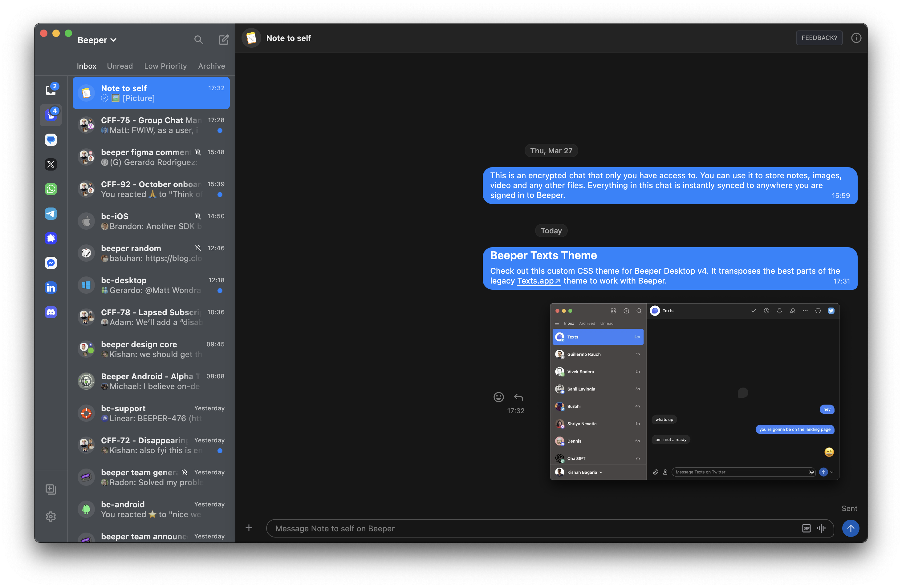The image size is (902, 588).
Task: Open the CFF-72 Disappearing chat
Action: 151,445
